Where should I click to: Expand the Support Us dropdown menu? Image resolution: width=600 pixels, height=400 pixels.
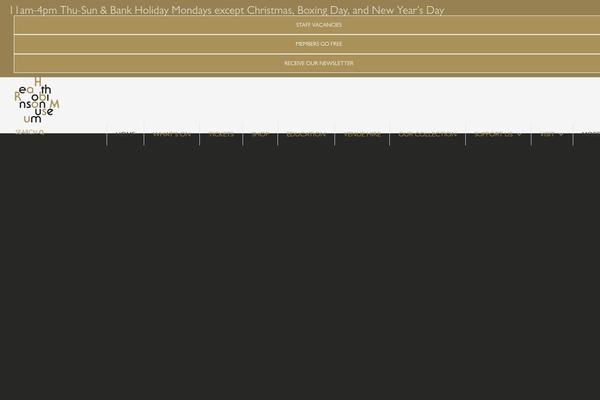498,134
